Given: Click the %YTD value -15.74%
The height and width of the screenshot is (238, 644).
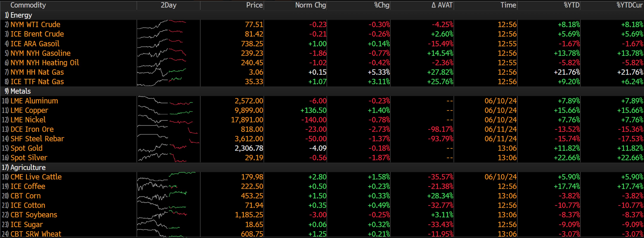Looking at the screenshot, I should pyautogui.click(x=567, y=139).
